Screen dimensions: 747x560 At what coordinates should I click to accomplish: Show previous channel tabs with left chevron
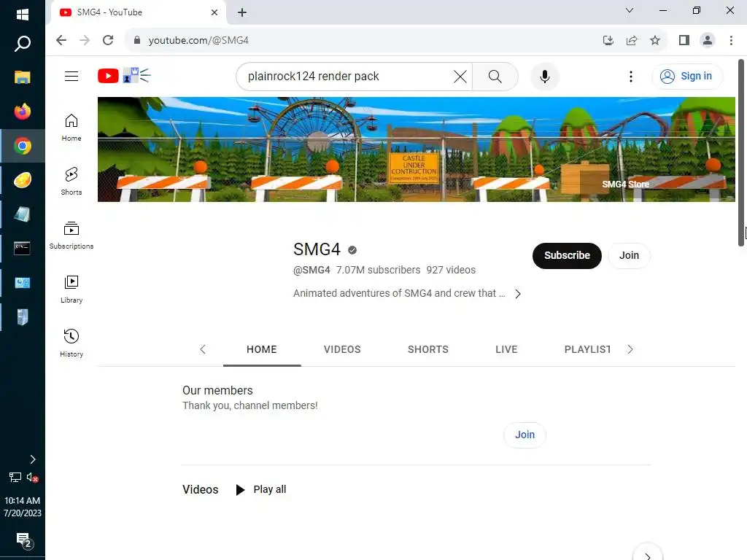[203, 349]
